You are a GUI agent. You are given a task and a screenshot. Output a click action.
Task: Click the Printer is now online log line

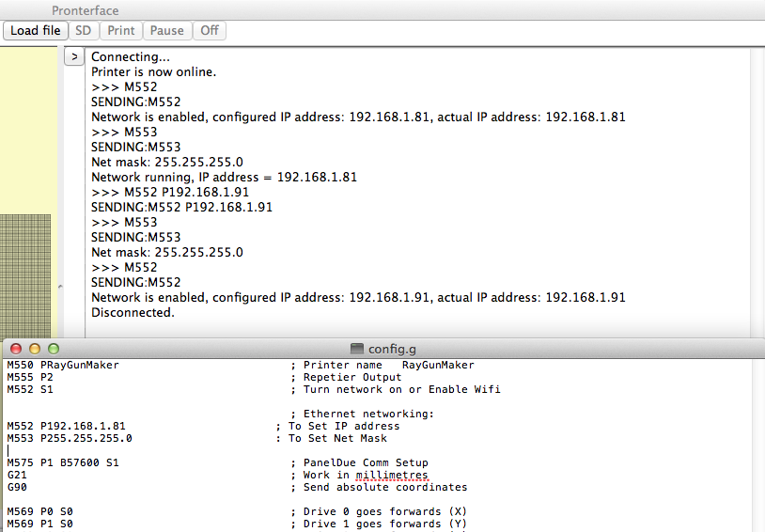coord(153,71)
